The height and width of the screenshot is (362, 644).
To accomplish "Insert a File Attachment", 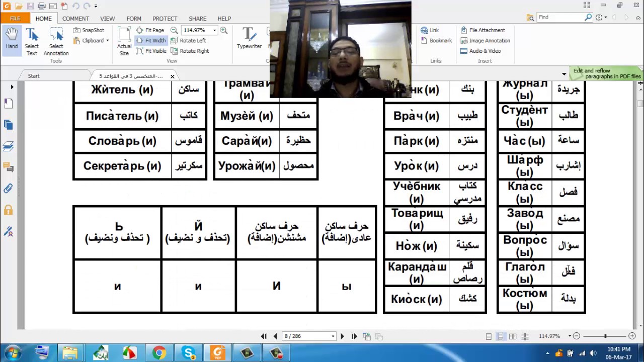I will 482,30.
